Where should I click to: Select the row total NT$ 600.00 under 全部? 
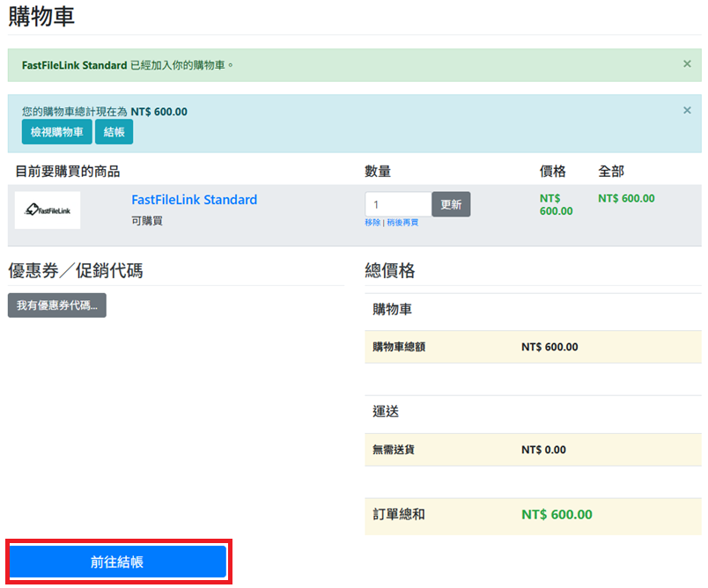point(626,198)
